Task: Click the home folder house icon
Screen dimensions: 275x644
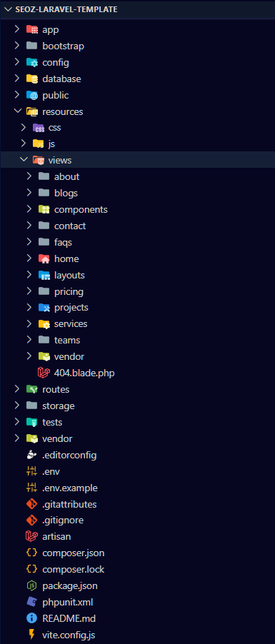Action: pos(44,258)
